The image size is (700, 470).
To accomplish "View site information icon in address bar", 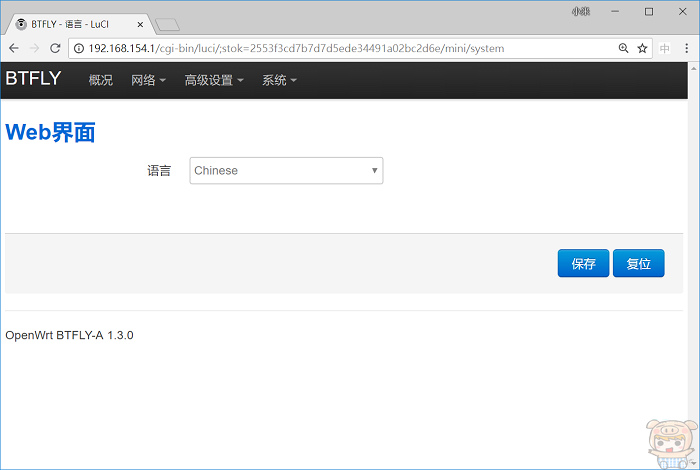I will [79, 48].
